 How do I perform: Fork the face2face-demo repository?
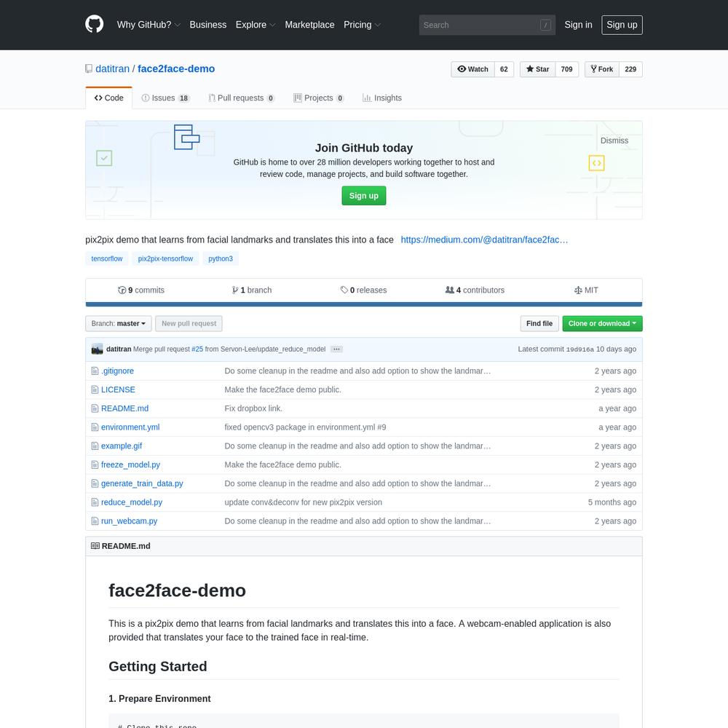(x=602, y=69)
